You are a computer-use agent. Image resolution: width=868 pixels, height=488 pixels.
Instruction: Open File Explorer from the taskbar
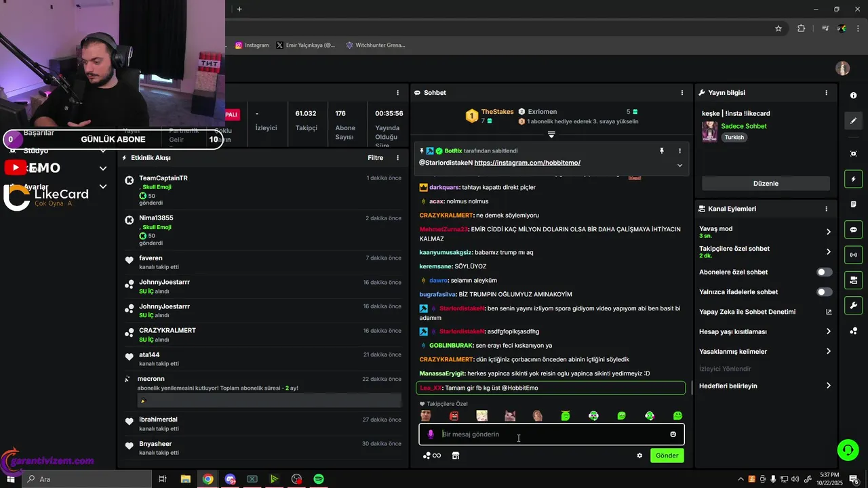tap(185, 479)
